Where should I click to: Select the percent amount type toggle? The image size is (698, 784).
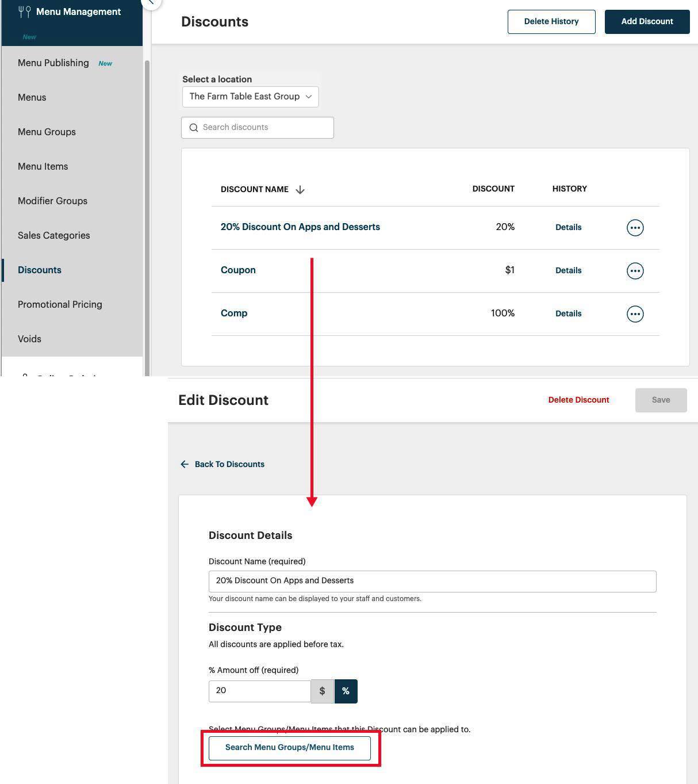point(346,691)
